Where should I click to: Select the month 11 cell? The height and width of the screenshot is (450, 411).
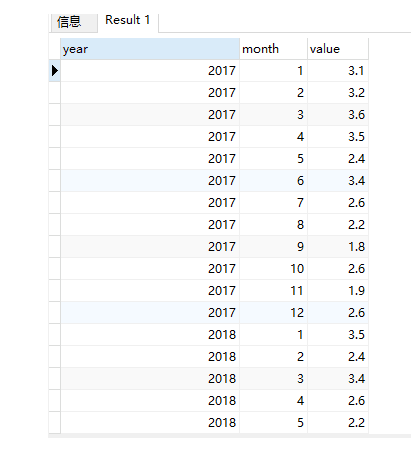[273, 291]
